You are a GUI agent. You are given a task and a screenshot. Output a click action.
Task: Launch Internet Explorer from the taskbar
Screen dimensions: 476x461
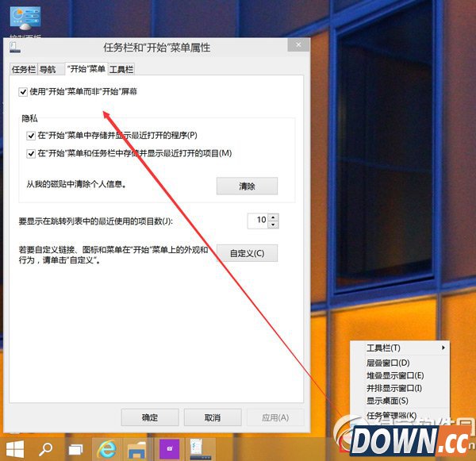[x=106, y=449]
